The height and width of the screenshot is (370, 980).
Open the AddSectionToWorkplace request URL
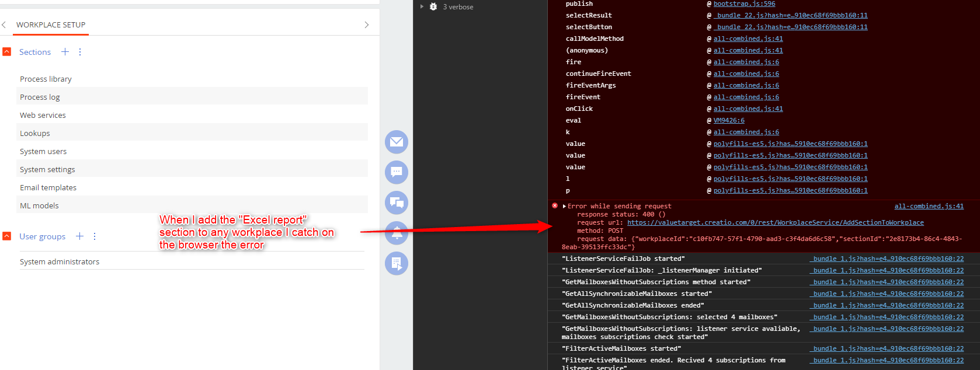(x=775, y=222)
